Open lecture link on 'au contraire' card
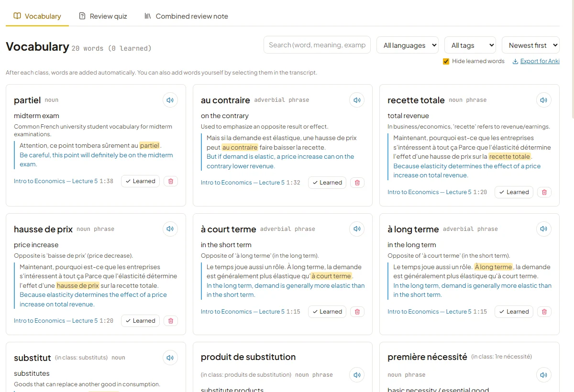The image size is (574, 392). click(x=243, y=183)
